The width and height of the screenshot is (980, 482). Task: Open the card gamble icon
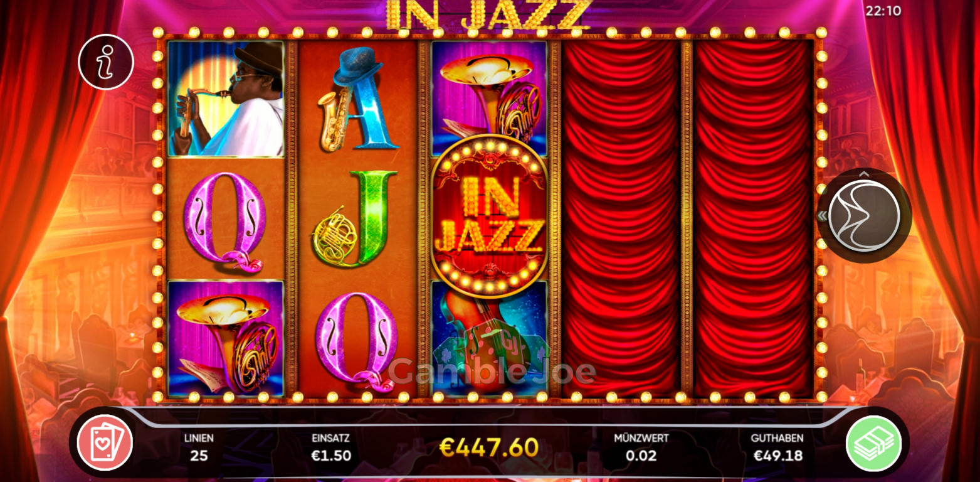pyautogui.click(x=105, y=443)
